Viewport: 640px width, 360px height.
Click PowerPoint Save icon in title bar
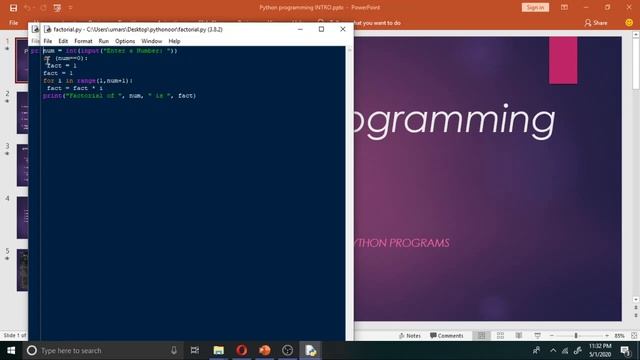(13, 8)
